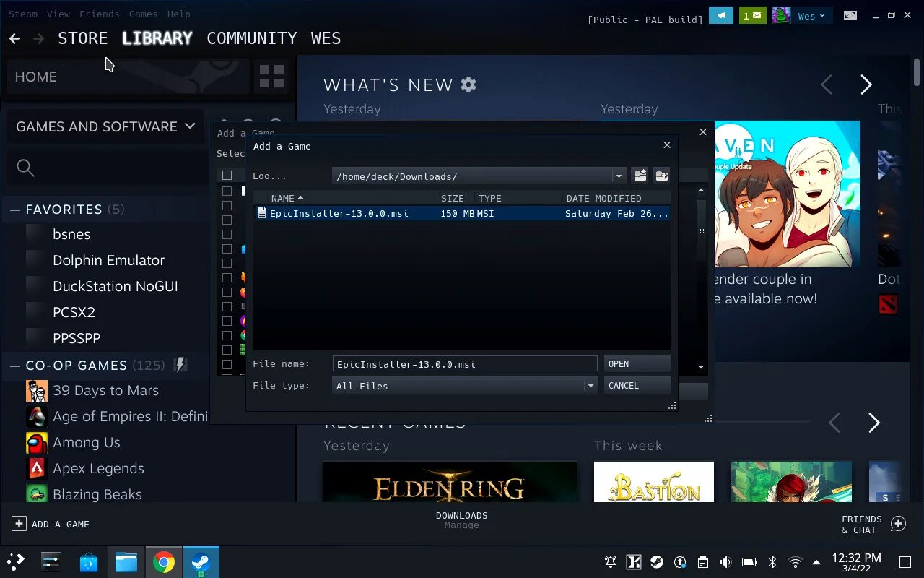Open the Bastion recent game thumbnail
Screen dimensions: 924x578
point(654,482)
